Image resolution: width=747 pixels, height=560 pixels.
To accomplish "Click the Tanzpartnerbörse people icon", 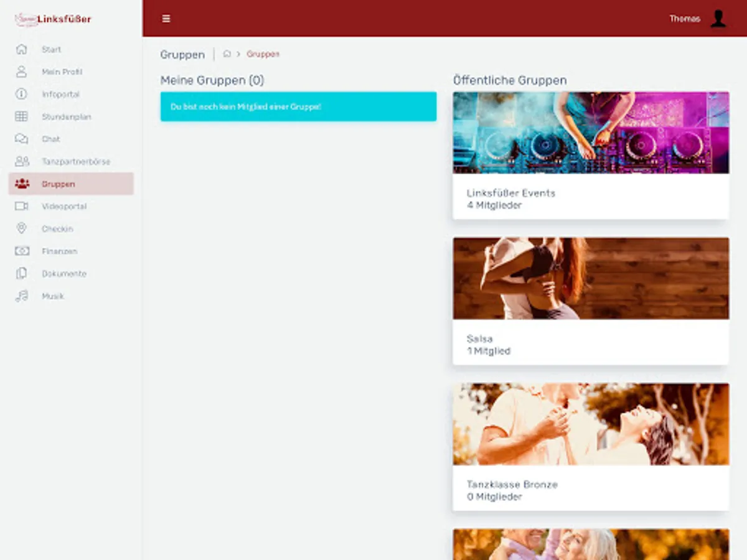I will pyautogui.click(x=22, y=161).
